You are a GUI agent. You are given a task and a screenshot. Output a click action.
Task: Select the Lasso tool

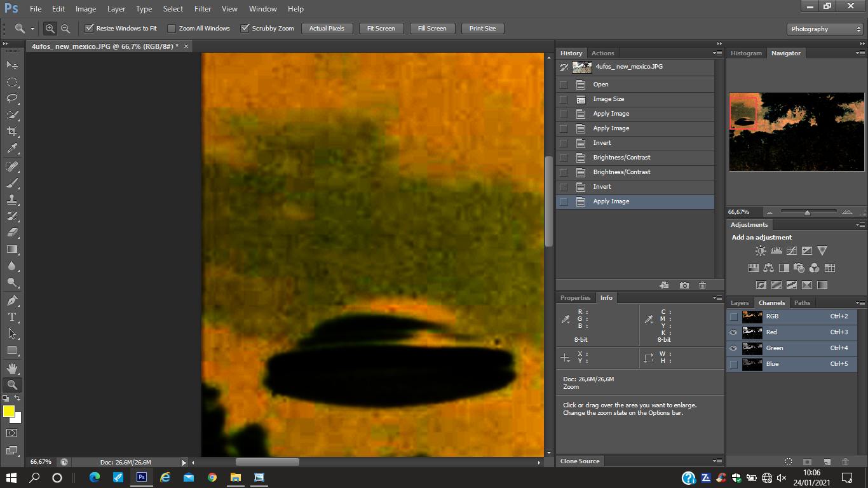12,98
